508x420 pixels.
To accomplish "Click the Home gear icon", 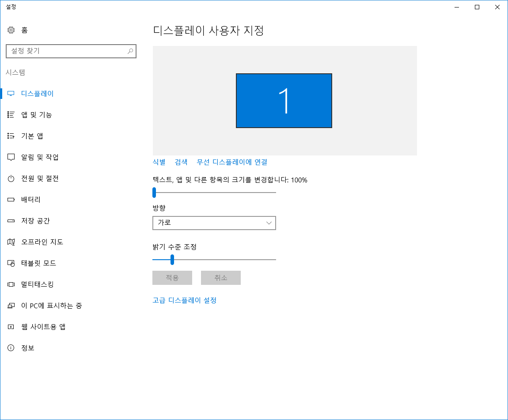I will coord(11,30).
